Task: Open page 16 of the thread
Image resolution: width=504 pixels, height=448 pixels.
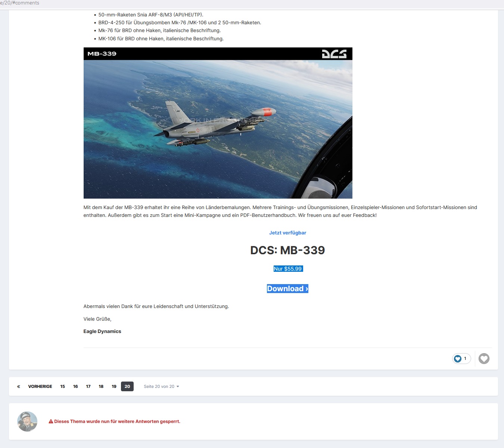Action: 75,386
